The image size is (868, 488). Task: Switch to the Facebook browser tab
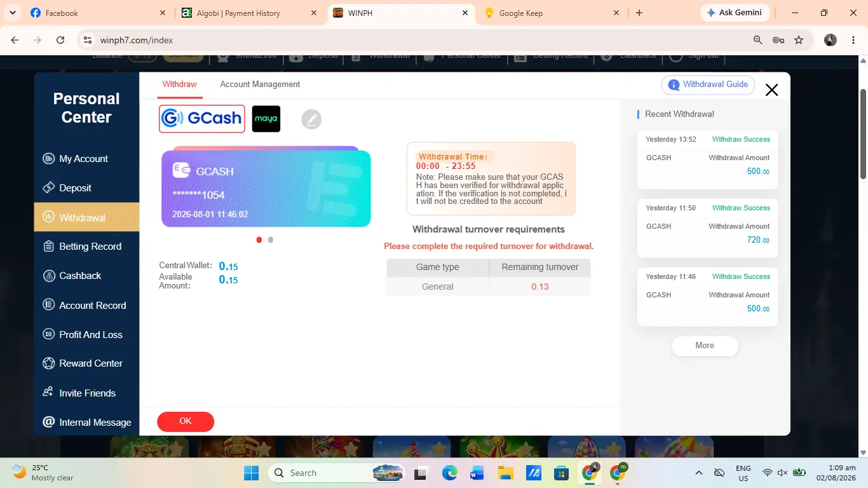pyautogui.click(x=98, y=13)
